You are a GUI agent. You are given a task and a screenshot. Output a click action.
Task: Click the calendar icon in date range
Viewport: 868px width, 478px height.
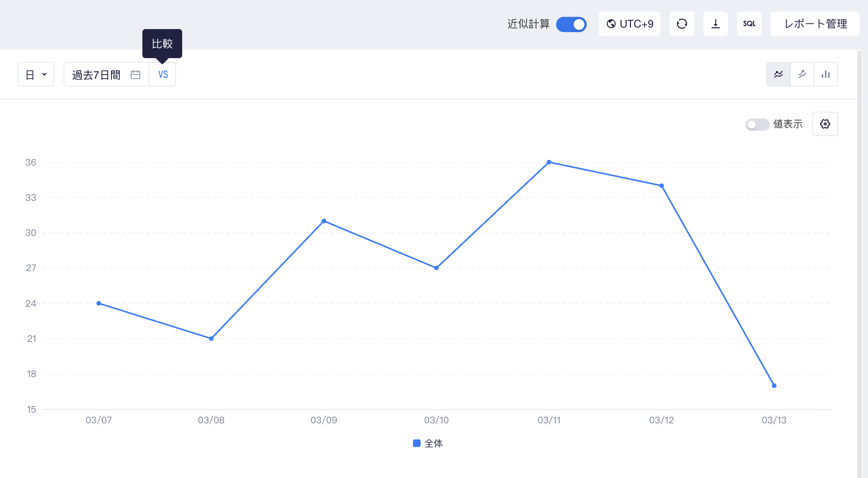tap(135, 75)
